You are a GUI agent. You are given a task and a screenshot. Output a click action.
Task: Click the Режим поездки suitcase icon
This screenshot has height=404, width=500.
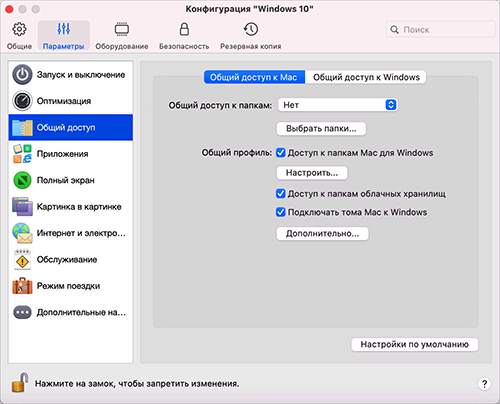[x=22, y=286]
